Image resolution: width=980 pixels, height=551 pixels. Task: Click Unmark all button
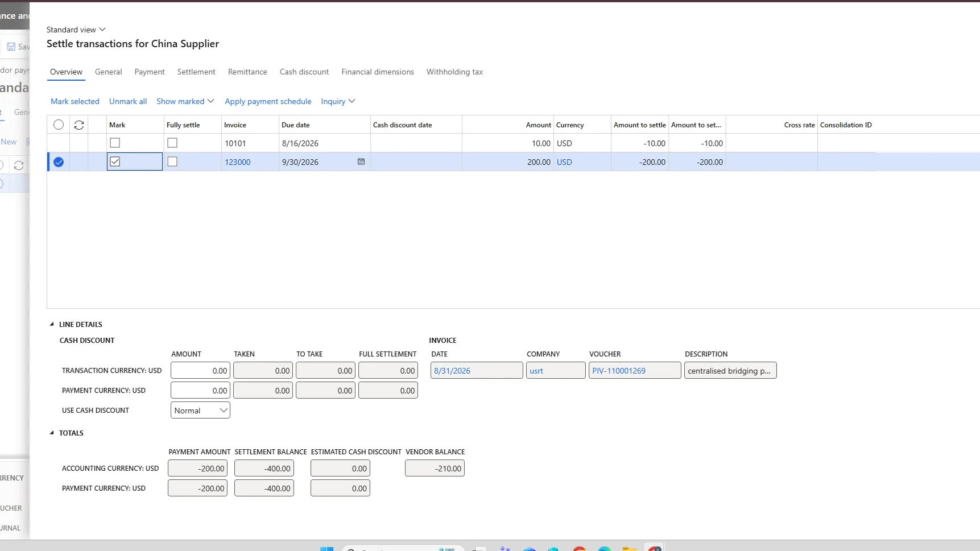pyautogui.click(x=128, y=101)
